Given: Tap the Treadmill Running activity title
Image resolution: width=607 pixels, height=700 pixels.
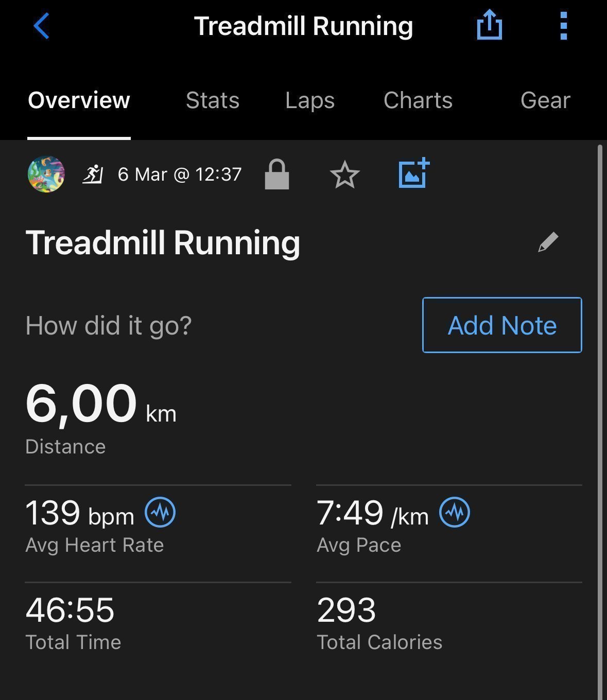Looking at the screenshot, I should tap(163, 242).
